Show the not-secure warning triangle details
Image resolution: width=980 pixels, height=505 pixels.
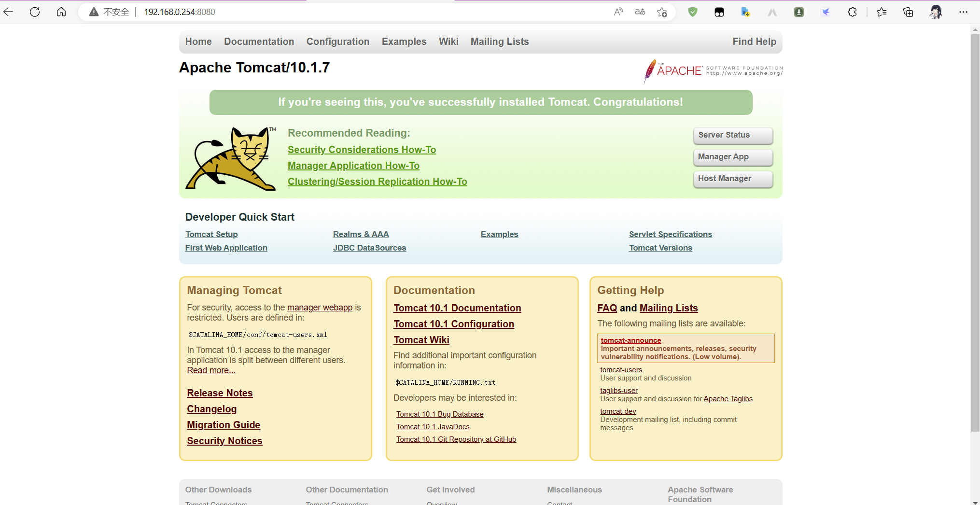(94, 12)
